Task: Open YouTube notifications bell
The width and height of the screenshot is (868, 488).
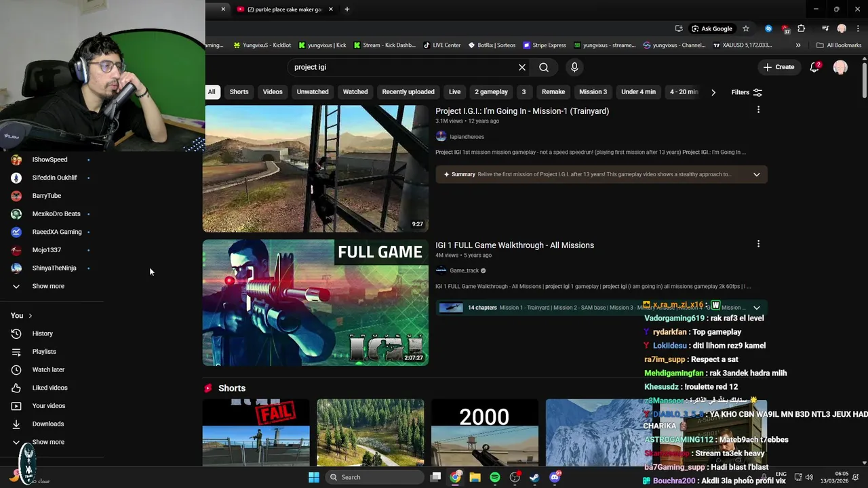Action: [x=815, y=67]
